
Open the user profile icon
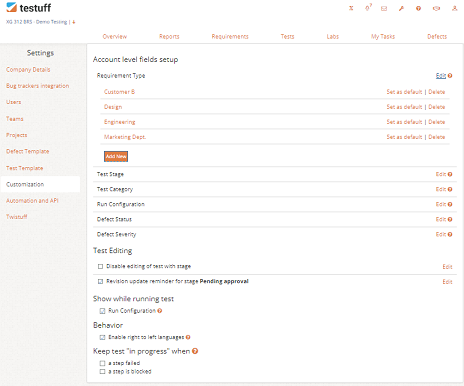[x=454, y=8]
